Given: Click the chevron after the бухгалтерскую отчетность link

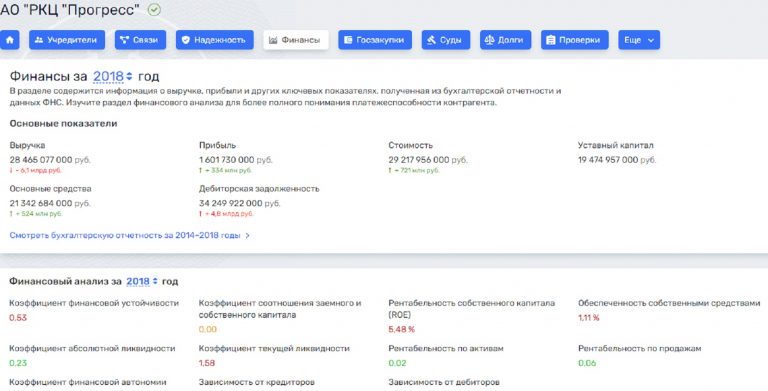Looking at the screenshot, I should [x=247, y=236].
